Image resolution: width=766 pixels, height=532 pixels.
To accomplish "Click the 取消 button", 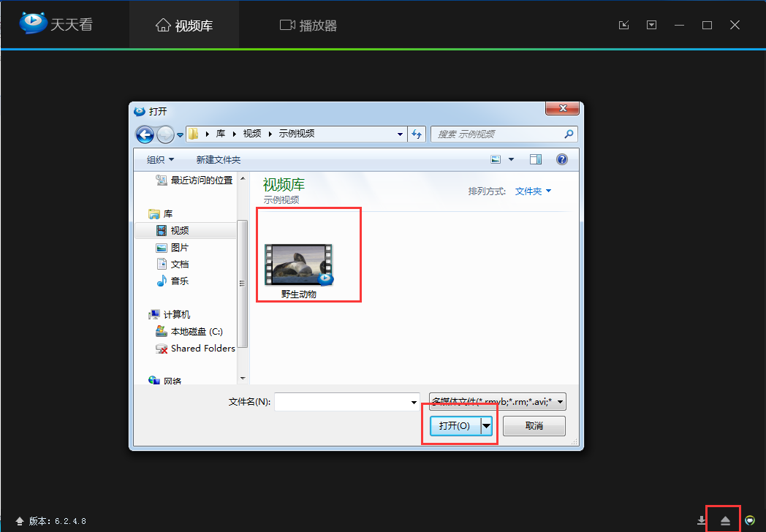I will 534,425.
